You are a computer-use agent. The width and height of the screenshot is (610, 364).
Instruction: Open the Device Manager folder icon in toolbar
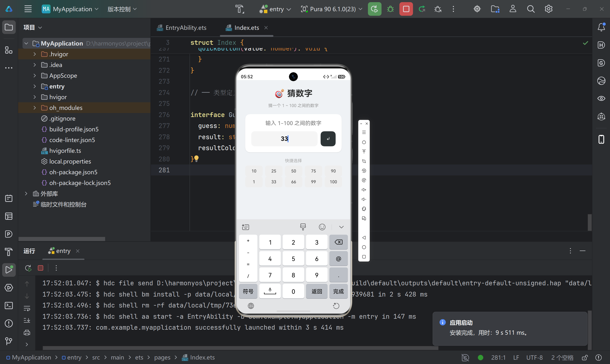tap(495, 9)
